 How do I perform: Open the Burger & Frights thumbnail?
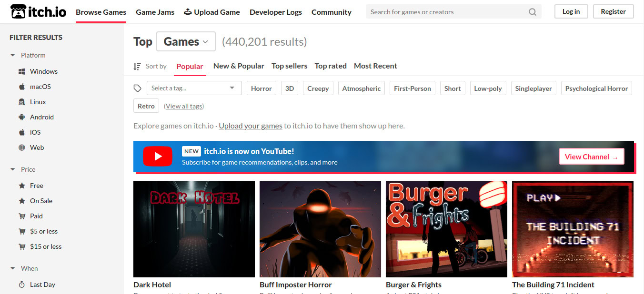pos(446,229)
